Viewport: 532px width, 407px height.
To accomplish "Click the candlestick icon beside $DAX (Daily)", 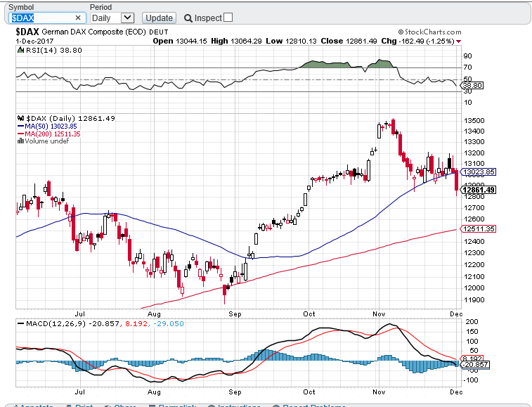I will (20, 119).
